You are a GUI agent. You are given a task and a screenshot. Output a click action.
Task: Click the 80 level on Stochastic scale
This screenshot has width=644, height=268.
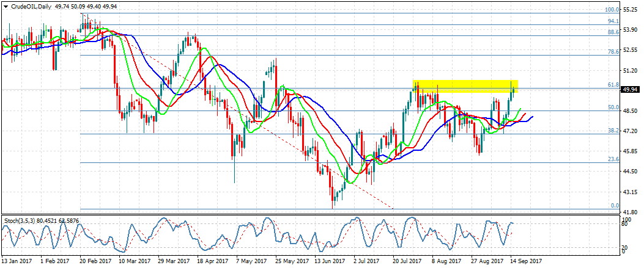click(627, 225)
